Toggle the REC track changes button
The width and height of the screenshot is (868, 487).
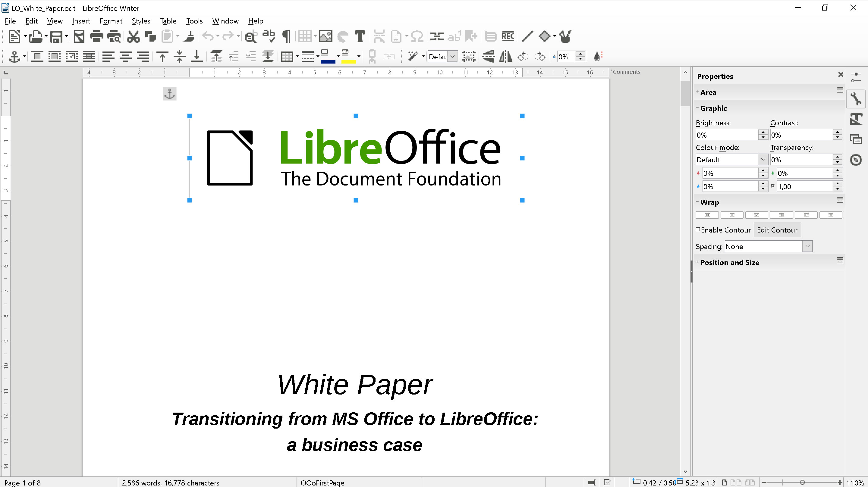(508, 36)
